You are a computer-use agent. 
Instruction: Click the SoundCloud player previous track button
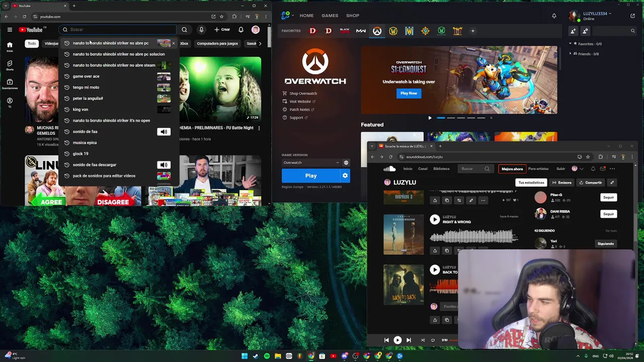point(386,340)
